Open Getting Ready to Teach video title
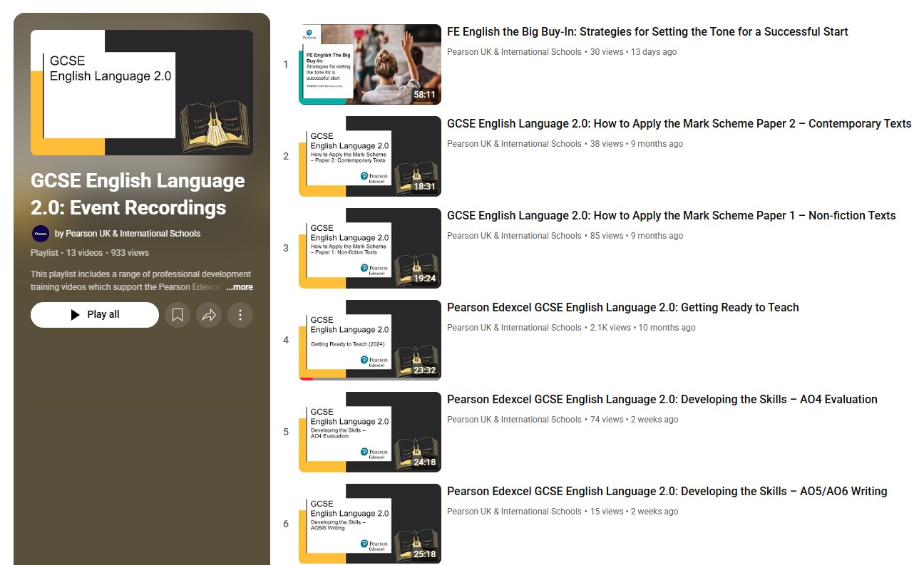Viewport: 924px width, 565px height. (622, 308)
